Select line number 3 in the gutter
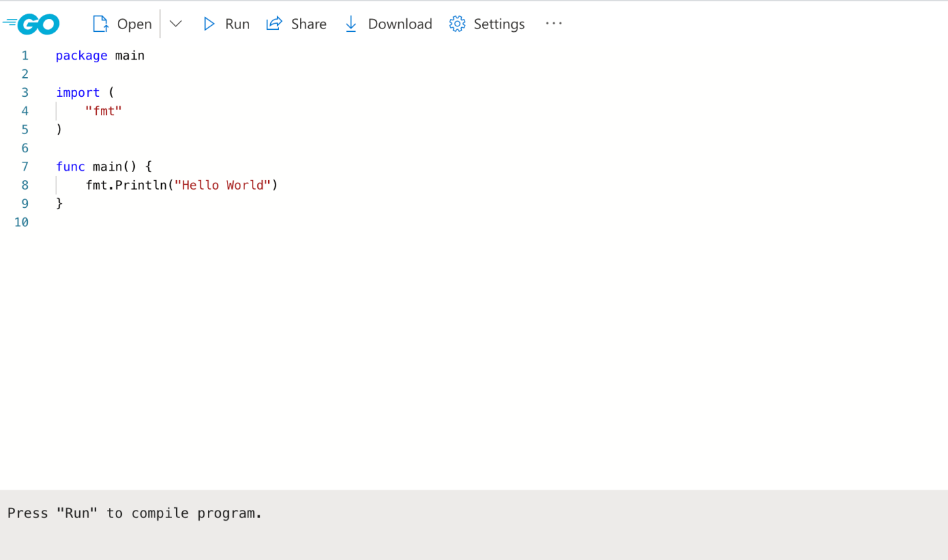The image size is (948, 560). click(x=24, y=93)
